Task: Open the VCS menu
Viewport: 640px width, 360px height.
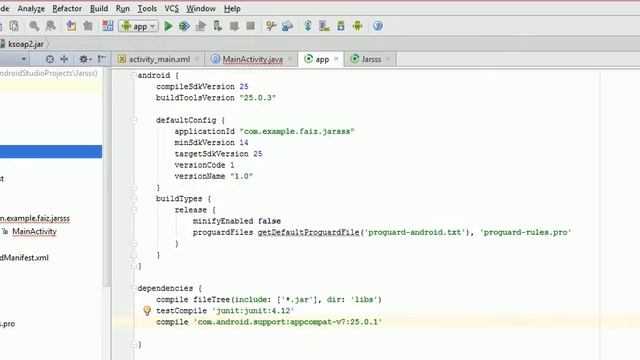Action: tap(171, 9)
